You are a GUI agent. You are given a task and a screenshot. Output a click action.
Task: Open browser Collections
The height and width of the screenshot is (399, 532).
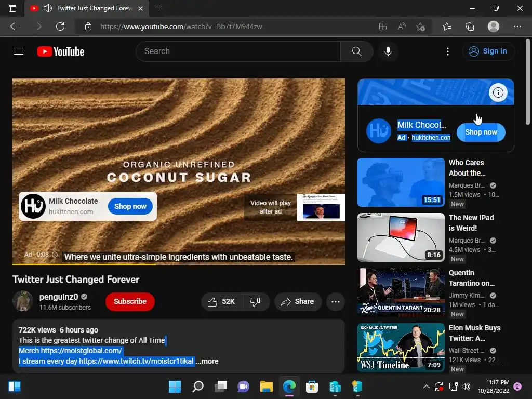(x=470, y=26)
